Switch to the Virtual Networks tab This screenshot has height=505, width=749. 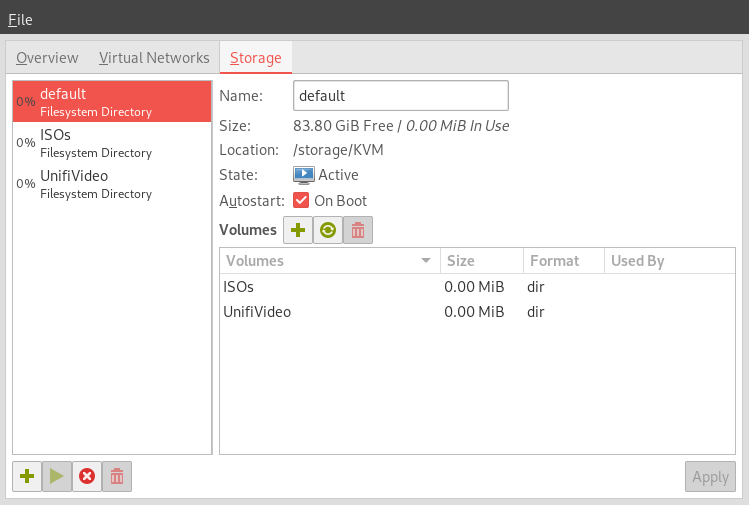pos(154,58)
